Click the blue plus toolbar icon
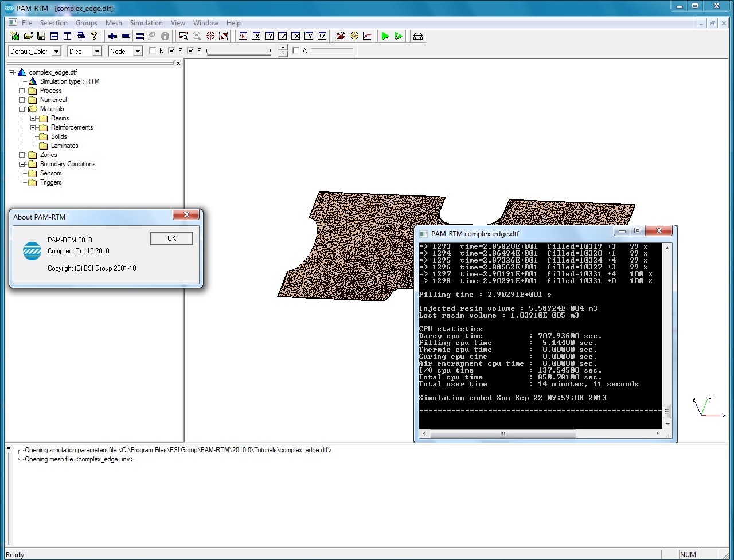The width and height of the screenshot is (734, 560). click(x=112, y=36)
